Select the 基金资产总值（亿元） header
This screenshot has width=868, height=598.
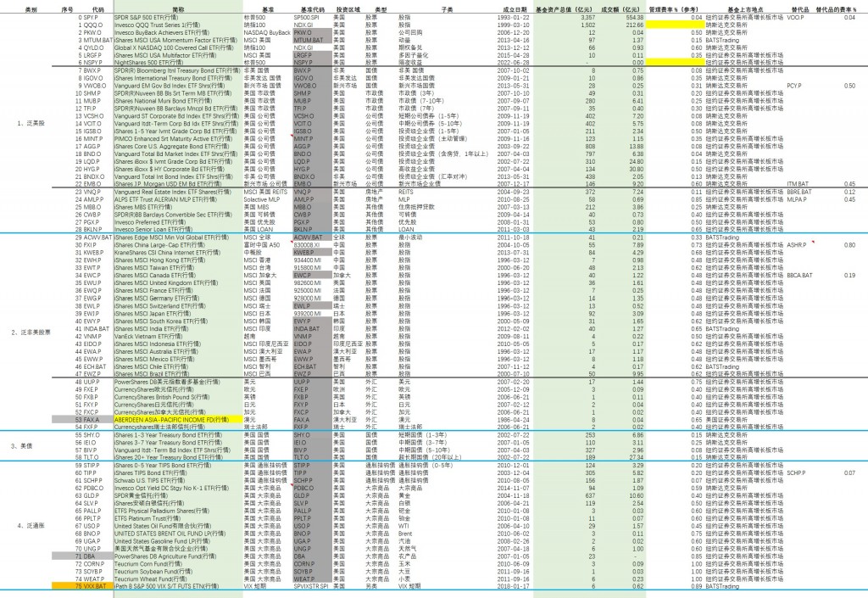pyautogui.click(x=564, y=9)
